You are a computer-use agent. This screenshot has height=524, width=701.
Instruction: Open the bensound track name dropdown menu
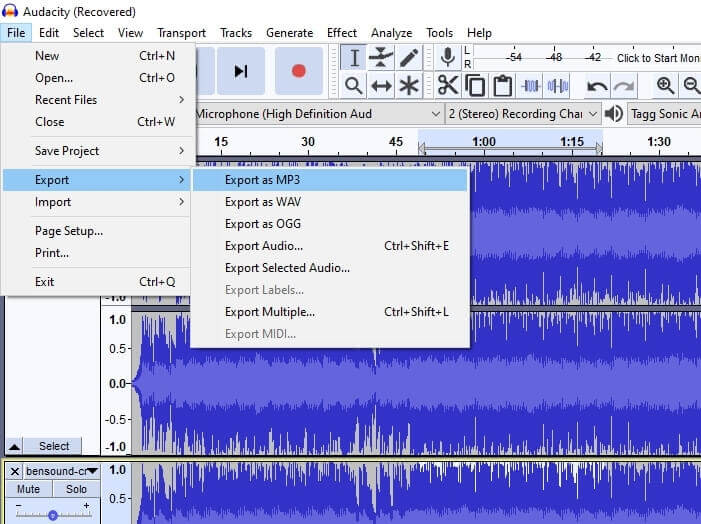pos(62,470)
